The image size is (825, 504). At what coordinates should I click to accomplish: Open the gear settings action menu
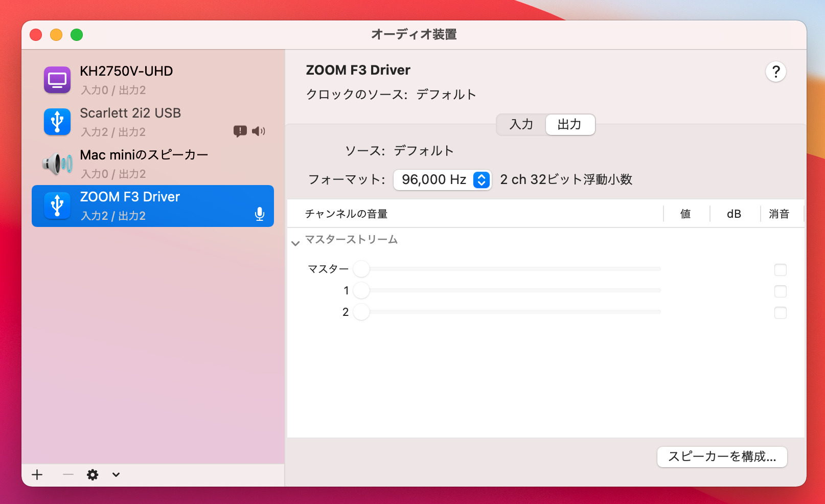point(93,475)
